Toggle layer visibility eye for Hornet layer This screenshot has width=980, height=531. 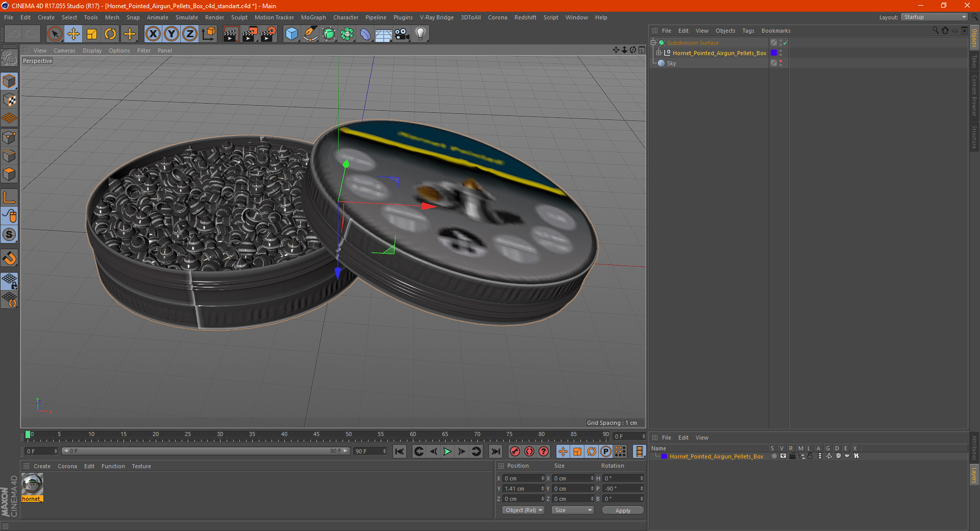click(783, 456)
